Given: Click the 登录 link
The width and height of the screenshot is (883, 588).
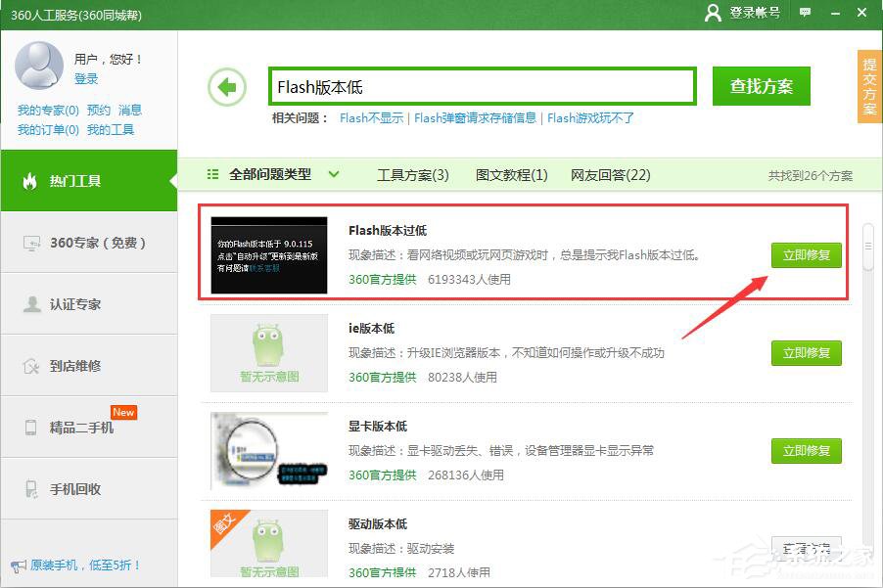Looking at the screenshot, I should click(x=85, y=79).
